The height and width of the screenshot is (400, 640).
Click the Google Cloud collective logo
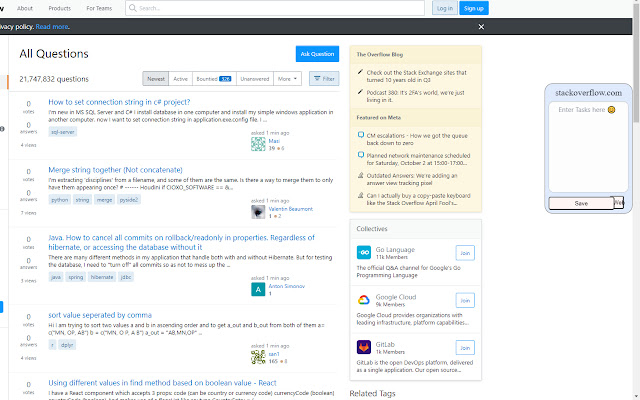(x=364, y=300)
